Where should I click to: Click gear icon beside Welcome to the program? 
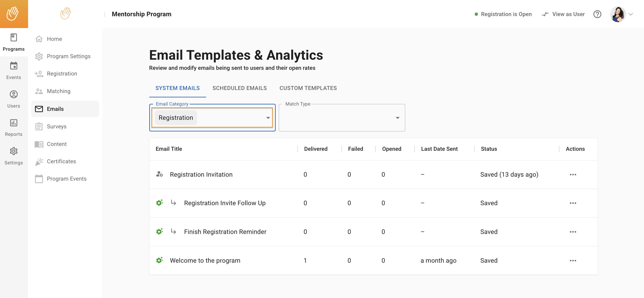[160, 260]
